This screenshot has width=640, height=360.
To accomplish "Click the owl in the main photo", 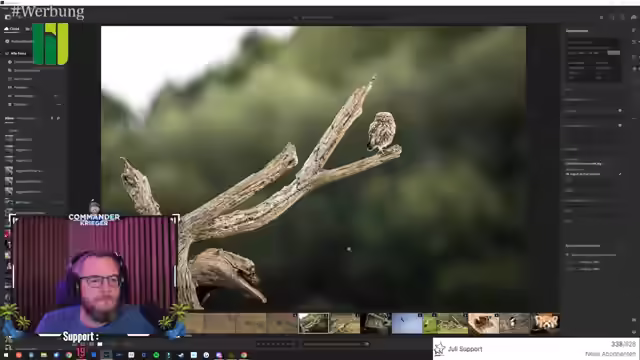I will click(381, 132).
